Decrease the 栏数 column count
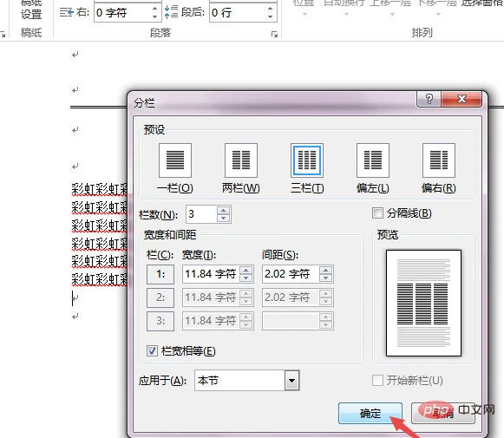The image size is (504, 438). [x=224, y=219]
